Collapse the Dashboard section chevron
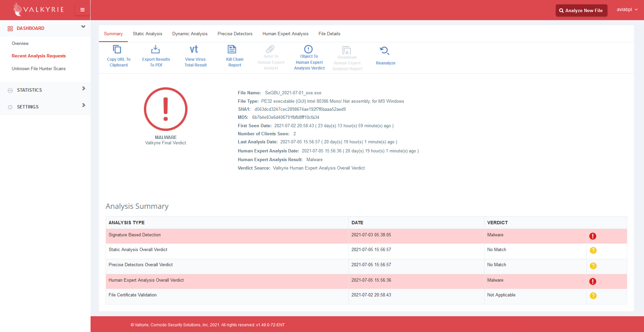 pos(83,27)
